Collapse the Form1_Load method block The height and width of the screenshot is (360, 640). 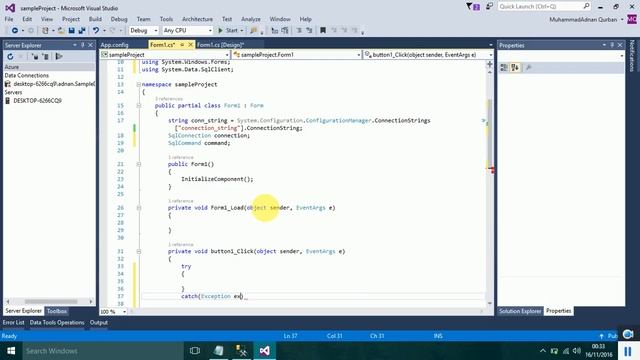pos(139,208)
